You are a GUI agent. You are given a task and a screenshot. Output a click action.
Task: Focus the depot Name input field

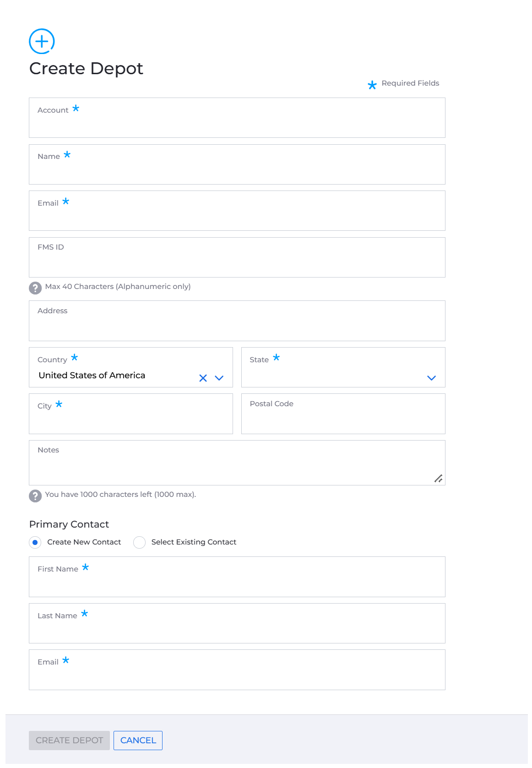click(x=237, y=164)
